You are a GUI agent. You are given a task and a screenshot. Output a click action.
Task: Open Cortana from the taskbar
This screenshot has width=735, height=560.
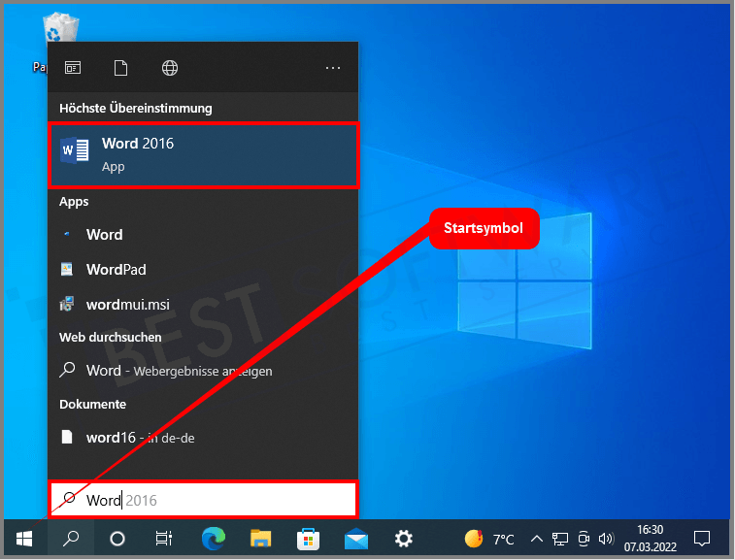[x=117, y=539]
